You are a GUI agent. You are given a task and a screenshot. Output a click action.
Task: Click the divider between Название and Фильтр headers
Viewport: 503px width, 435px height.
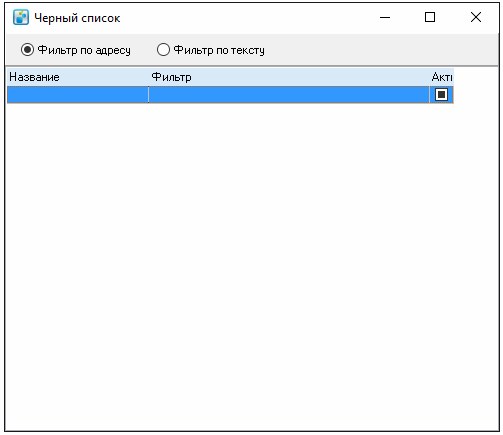pos(149,77)
